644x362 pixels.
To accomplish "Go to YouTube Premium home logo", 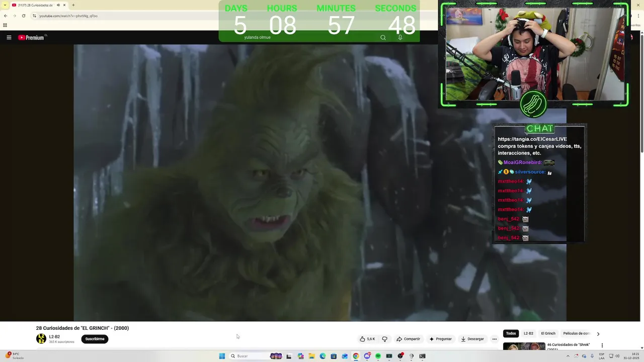I will [32, 38].
